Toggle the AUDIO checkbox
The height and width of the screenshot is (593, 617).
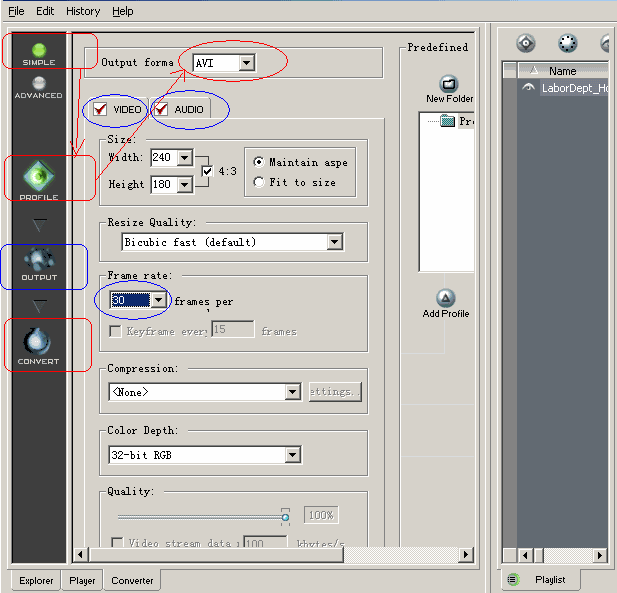pyautogui.click(x=160, y=109)
